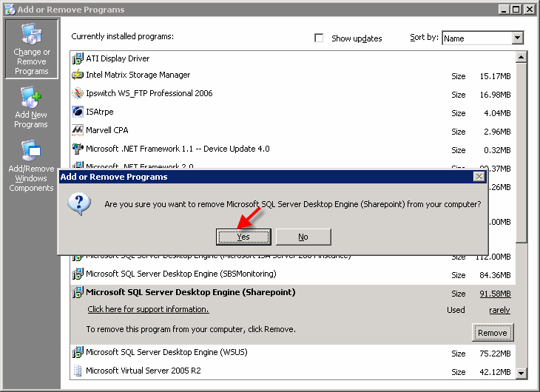540x392 pixels.
Task: Click the question mark dialog icon
Action: pos(79,204)
